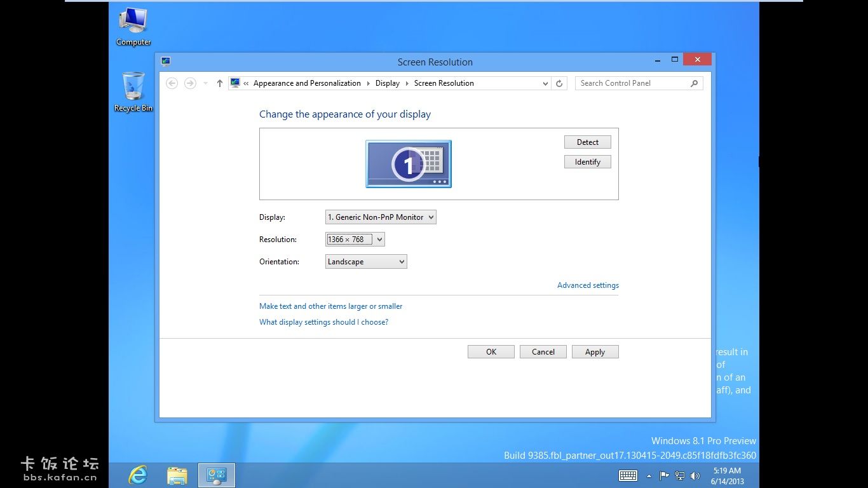Click the Search Control Panel field
The width and height of the screenshot is (868, 488).
[x=639, y=83]
